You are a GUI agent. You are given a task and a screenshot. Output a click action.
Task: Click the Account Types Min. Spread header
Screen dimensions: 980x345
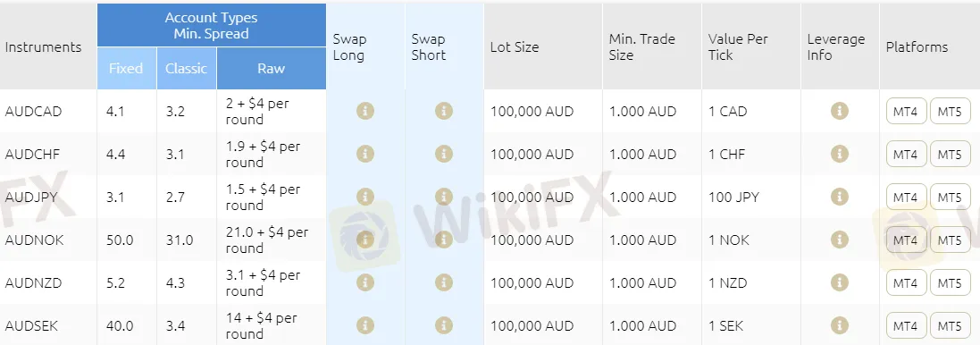click(x=211, y=26)
